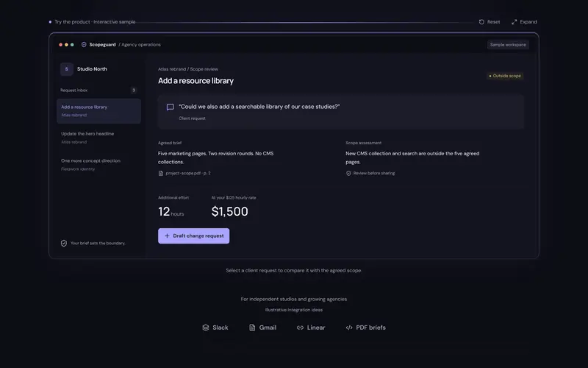Click the Scopeguard app name

(102, 45)
